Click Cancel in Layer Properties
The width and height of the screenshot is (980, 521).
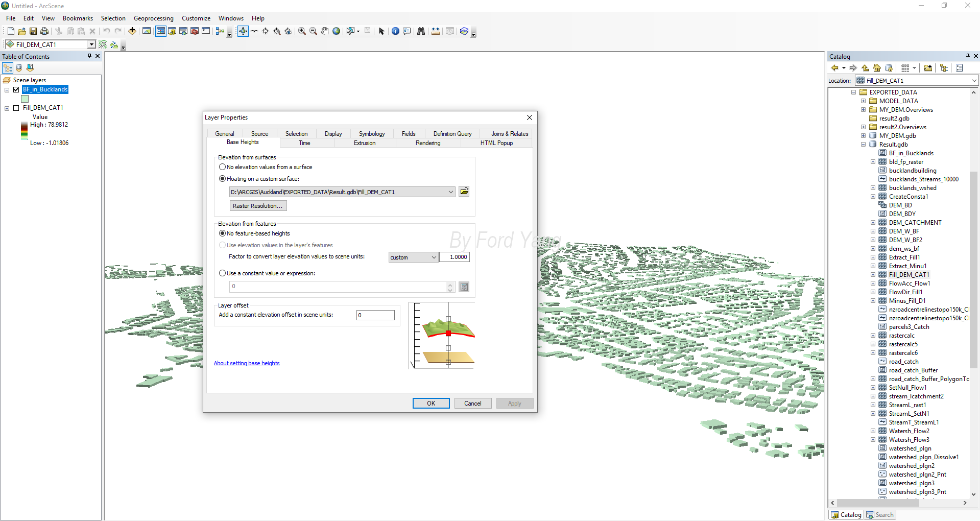tap(473, 404)
